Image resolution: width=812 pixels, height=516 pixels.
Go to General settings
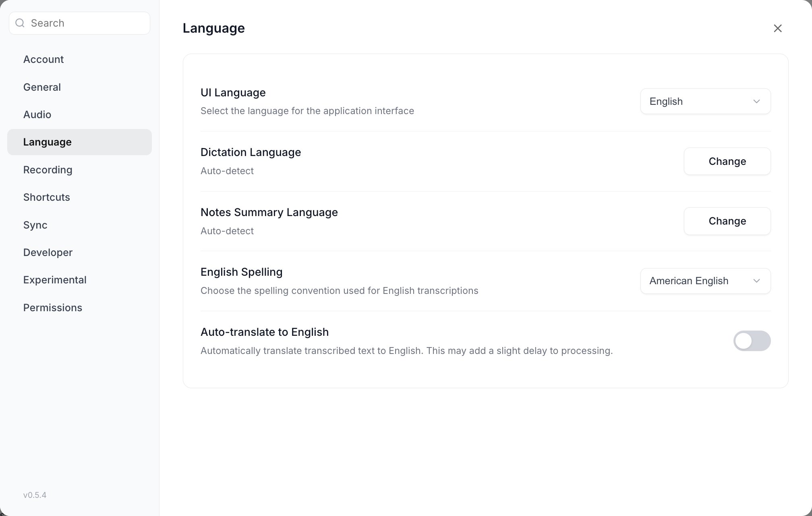click(79, 87)
